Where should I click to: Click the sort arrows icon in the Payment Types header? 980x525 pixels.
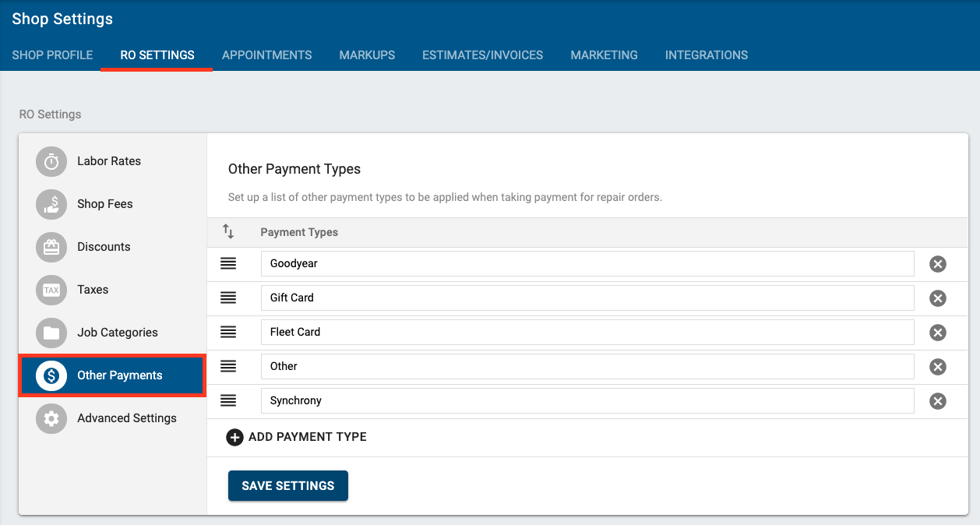(x=228, y=231)
